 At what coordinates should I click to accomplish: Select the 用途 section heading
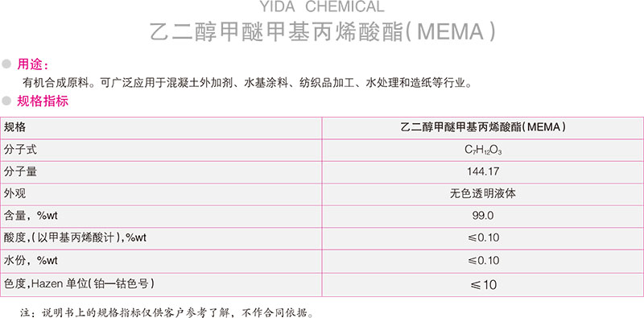pos(33,64)
